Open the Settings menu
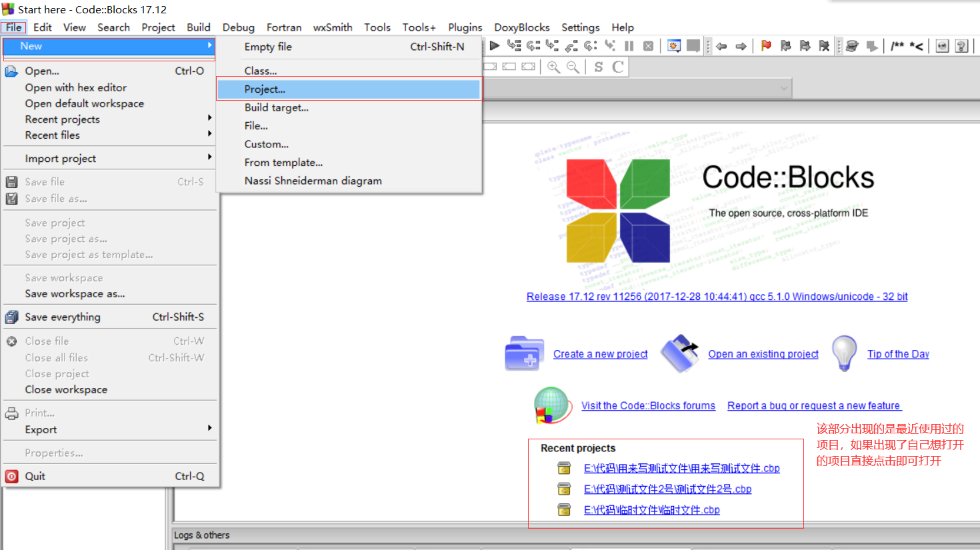 (581, 27)
